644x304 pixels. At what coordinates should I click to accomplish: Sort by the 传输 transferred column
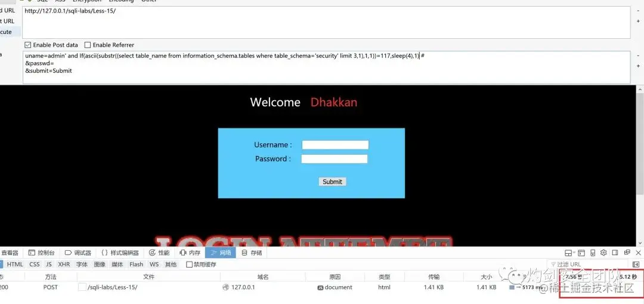[x=434, y=277]
